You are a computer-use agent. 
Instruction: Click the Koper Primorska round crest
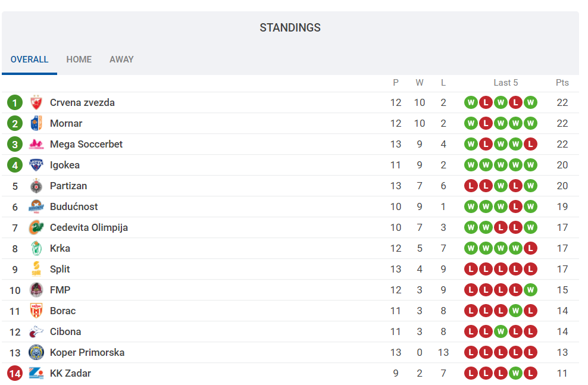[x=36, y=352]
